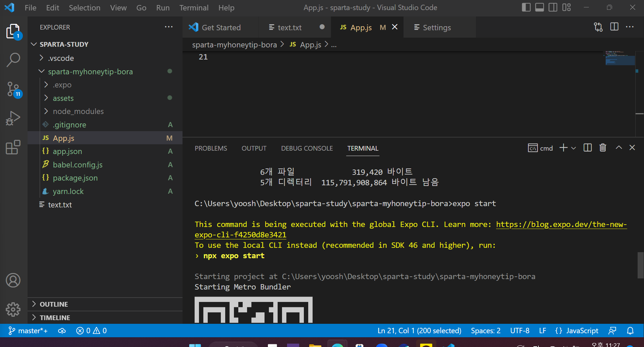644x347 pixels.
Task: Split the terminal panel
Action: click(588, 148)
